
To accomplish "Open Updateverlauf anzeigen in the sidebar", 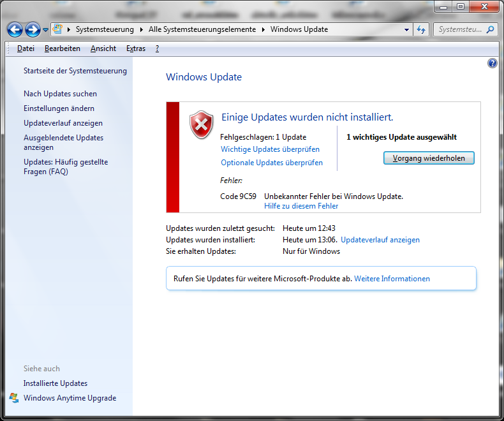I will (63, 123).
